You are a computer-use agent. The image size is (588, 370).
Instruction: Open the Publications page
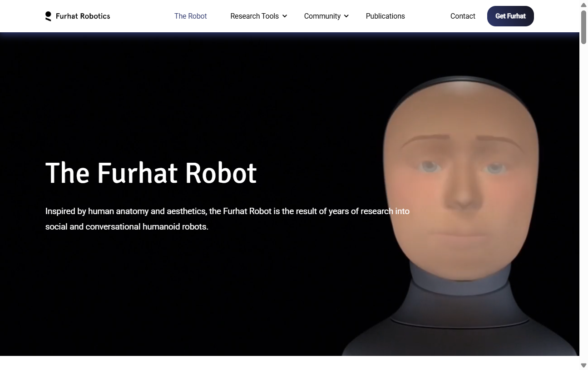(x=385, y=16)
